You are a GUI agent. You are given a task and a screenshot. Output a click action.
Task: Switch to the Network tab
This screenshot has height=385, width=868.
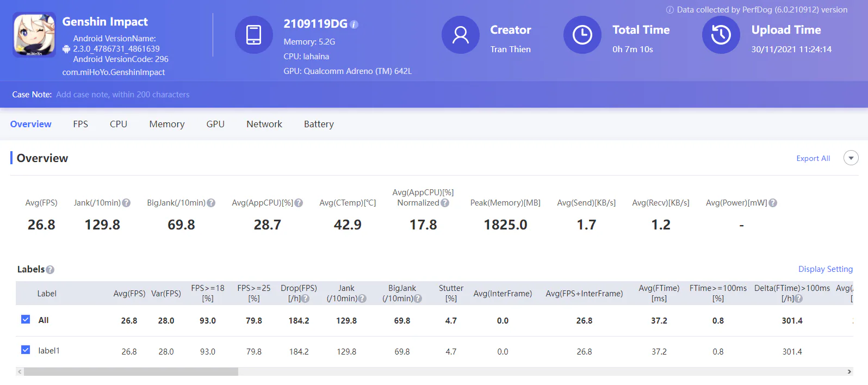pyautogui.click(x=264, y=124)
